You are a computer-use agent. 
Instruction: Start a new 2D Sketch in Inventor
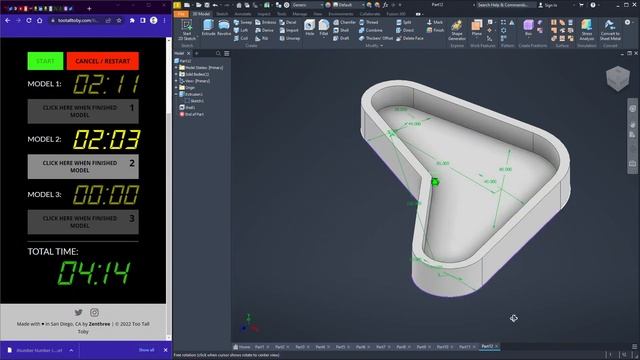187,30
